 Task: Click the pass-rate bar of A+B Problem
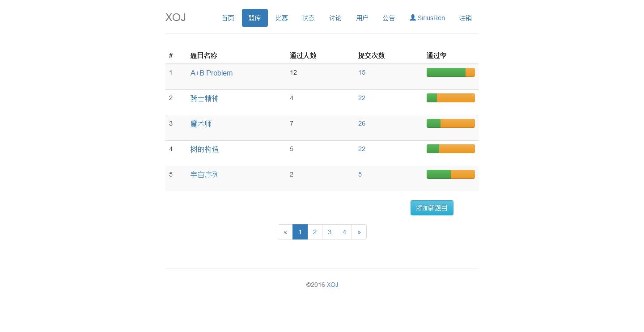tap(451, 72)
